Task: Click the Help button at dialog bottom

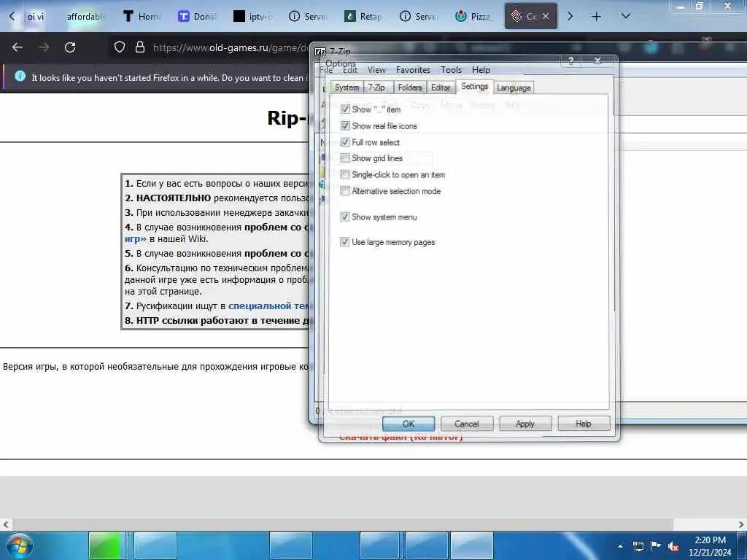Action: click(584, 424)
